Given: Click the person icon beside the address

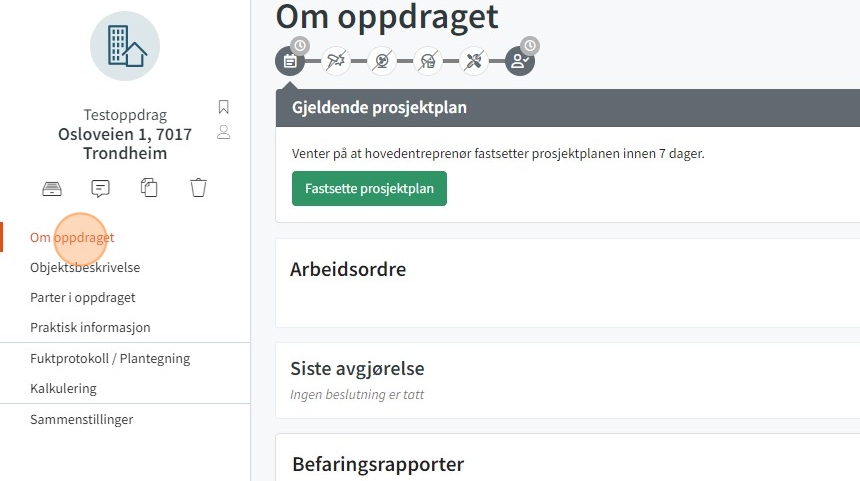Looking at the screenshot, I should tap(223, 132).
